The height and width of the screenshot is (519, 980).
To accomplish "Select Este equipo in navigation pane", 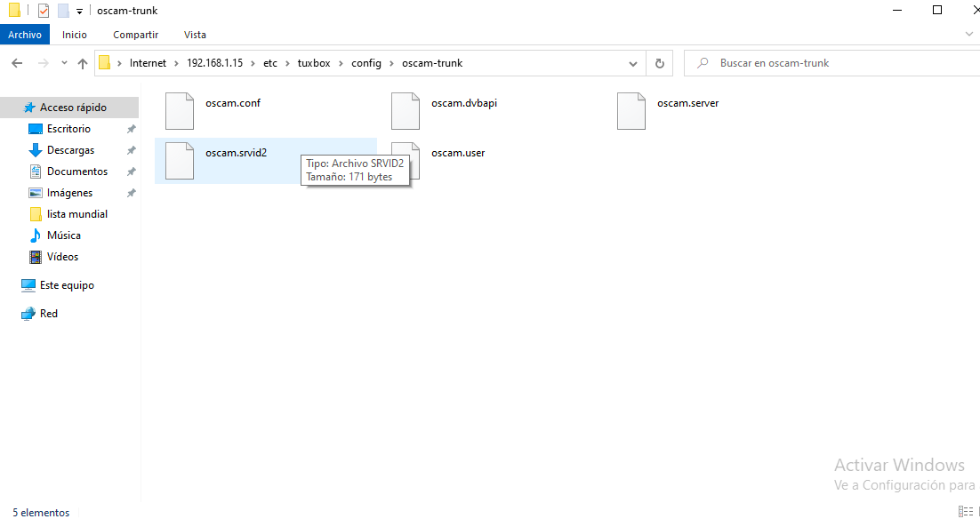I will point(67,285).
